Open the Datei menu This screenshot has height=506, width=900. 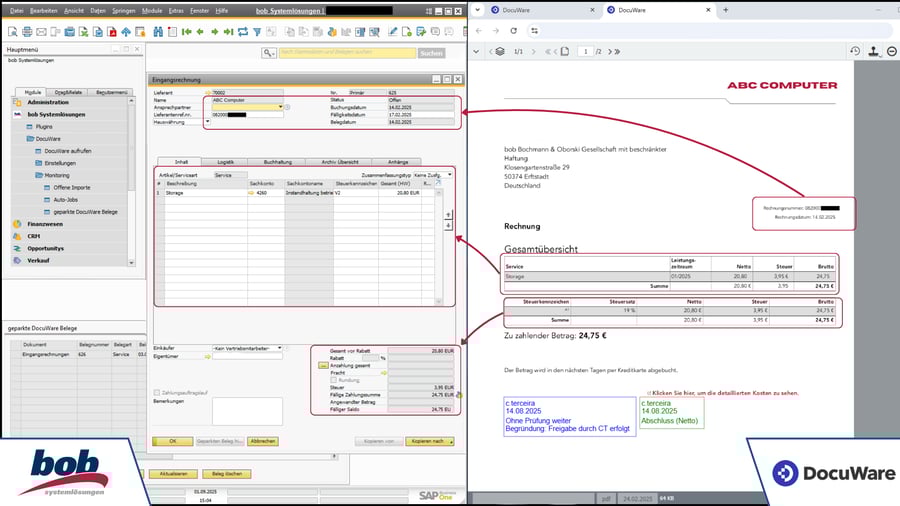(x=17, y=11)
